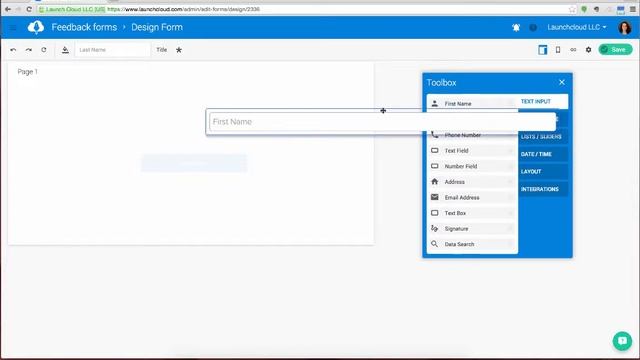
Task: Pick the Number Field toolbox item
Action: pyautogui.click(x=472, y=166)
